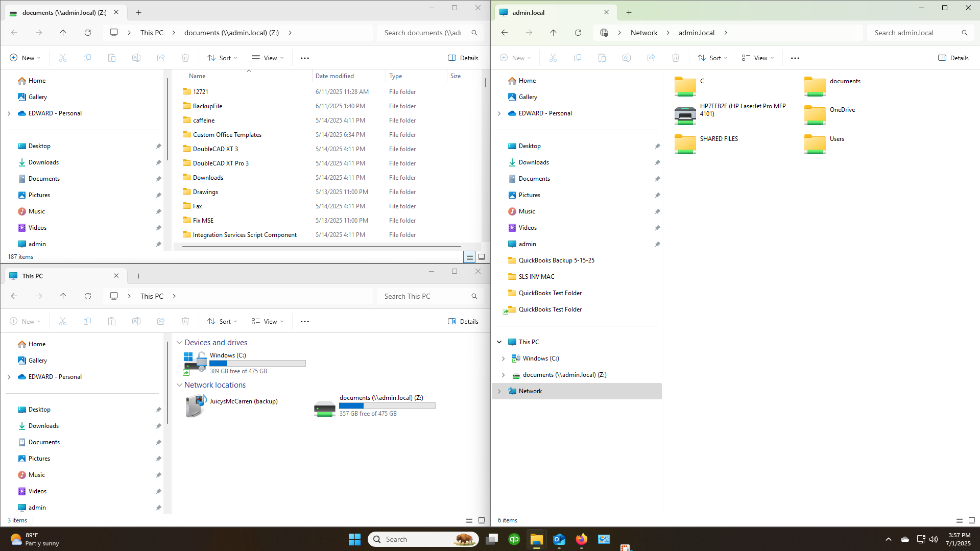Open HP7EEB2E LaserJet printer icon
The height and width of the screenshot is (551, 980).
(685, 116)
